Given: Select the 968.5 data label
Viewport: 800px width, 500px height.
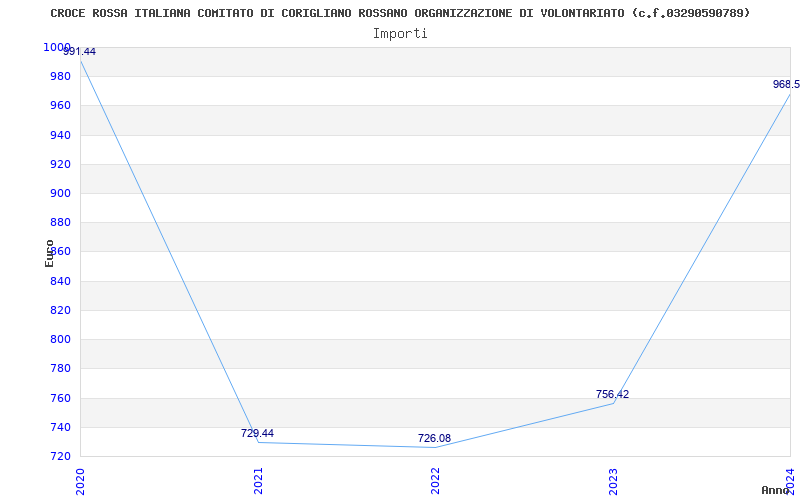Looking at the screenshot, I should 786,84.
